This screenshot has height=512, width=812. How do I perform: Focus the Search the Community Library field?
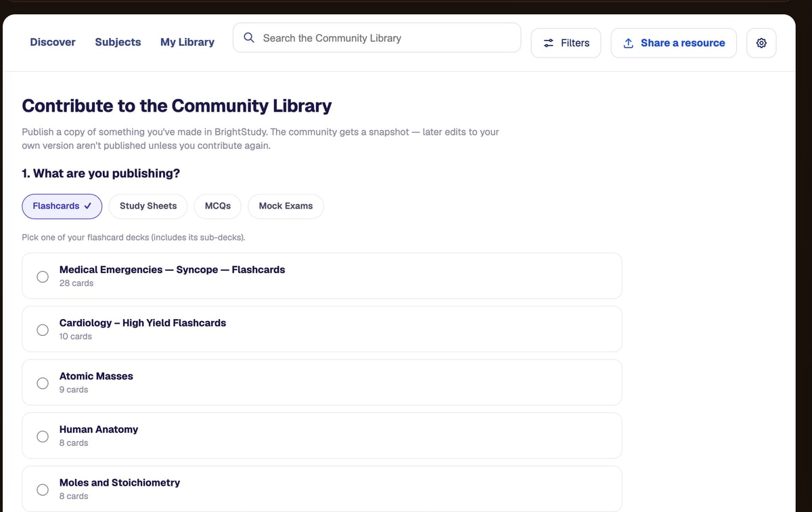[377, 38]
